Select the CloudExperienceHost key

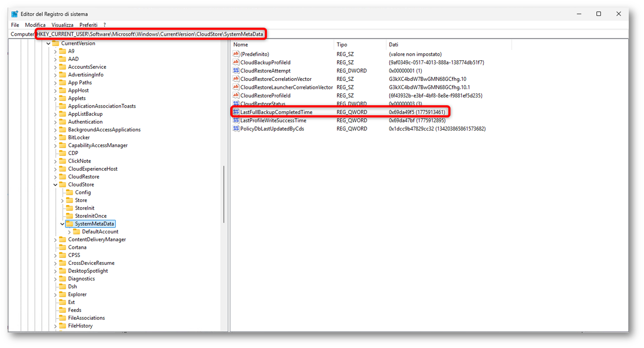(93, 169)
